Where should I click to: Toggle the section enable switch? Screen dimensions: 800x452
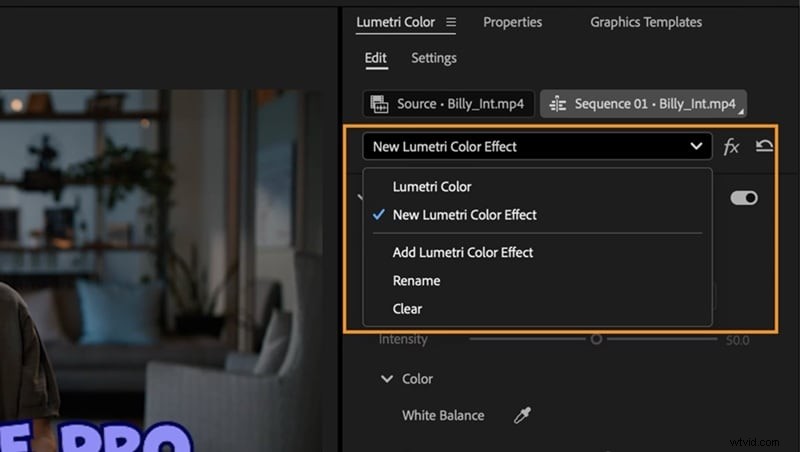click(x=743, y=198)
